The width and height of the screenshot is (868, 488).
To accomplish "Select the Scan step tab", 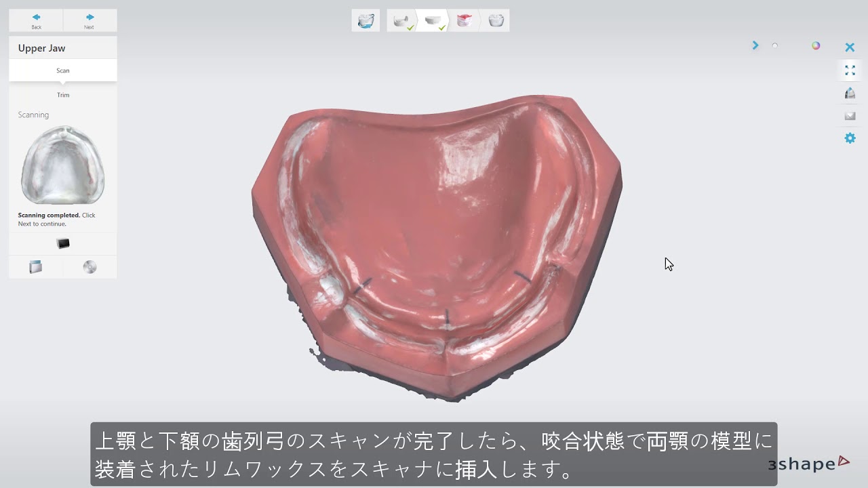I will coord(62,70).
